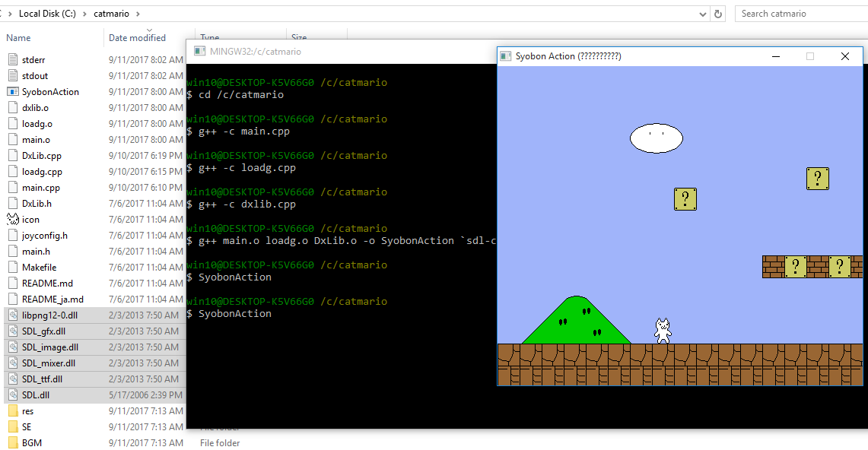Click the SDL_gfx.dll icon
This screenshot has height=450, width=868.
coord(13,331)
